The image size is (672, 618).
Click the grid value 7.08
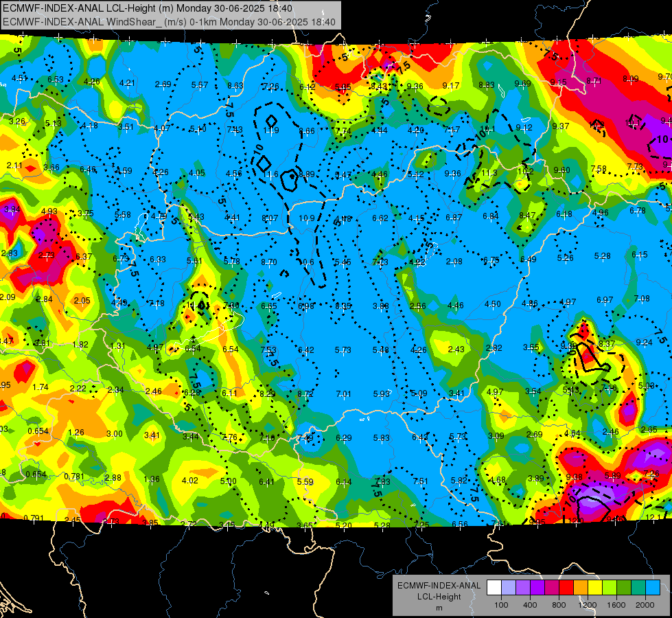(x=642, y=298)
